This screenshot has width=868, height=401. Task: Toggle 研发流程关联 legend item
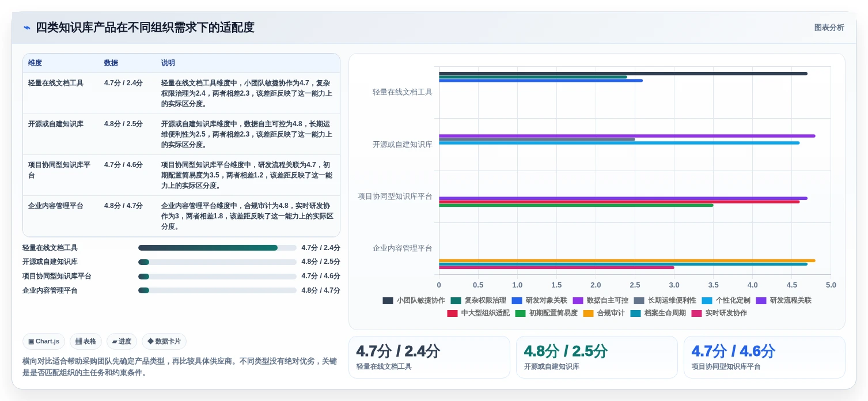[x=783, y=300]
